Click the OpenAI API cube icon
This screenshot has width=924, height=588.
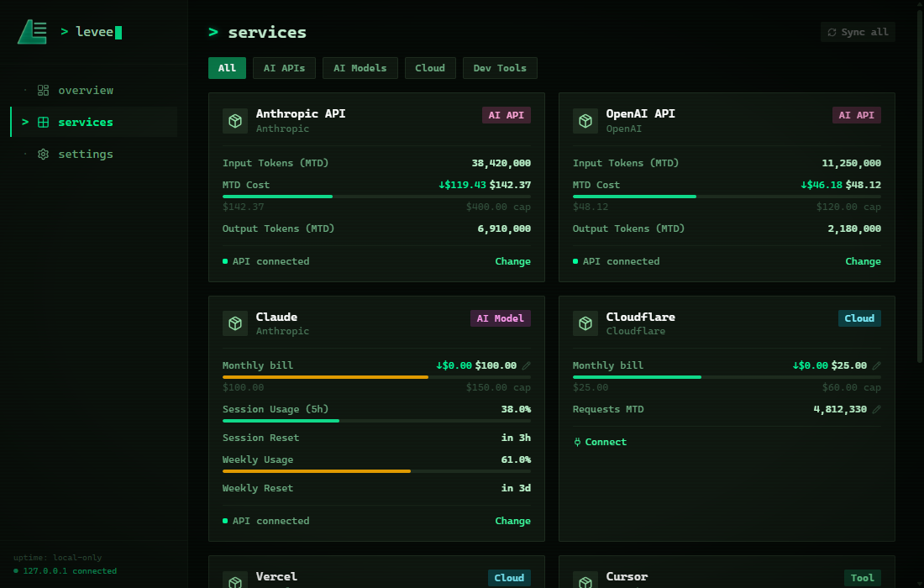click(x=585, y=121)
